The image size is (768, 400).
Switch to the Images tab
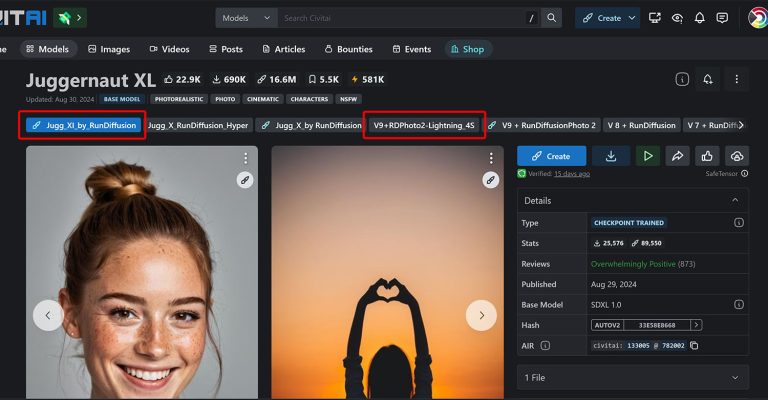[x=109, y=49]
